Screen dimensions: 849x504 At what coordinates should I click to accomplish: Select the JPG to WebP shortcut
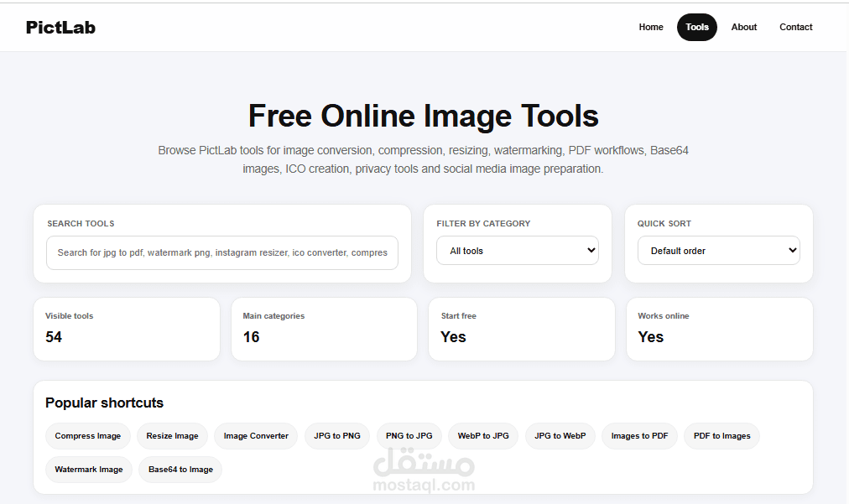point(560,436)
